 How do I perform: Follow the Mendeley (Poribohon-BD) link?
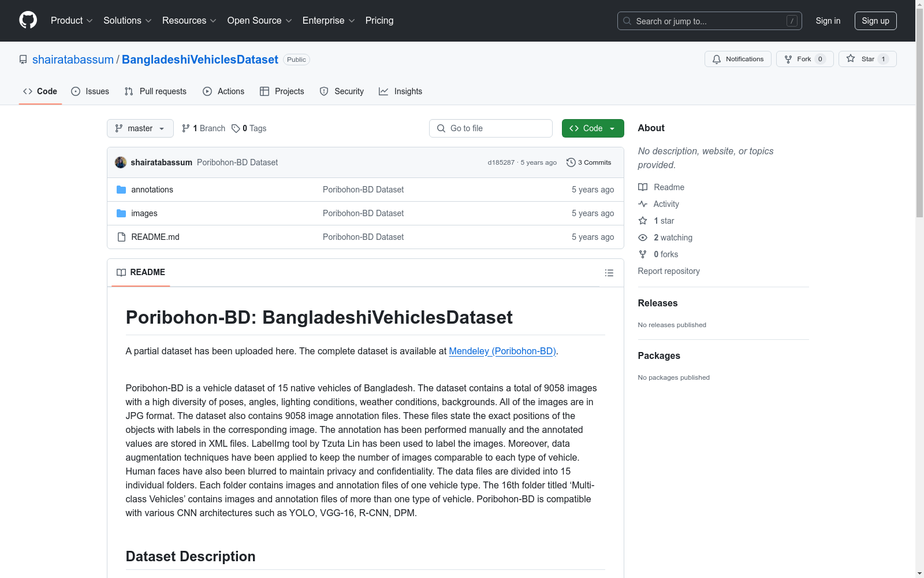click(502, 351)
